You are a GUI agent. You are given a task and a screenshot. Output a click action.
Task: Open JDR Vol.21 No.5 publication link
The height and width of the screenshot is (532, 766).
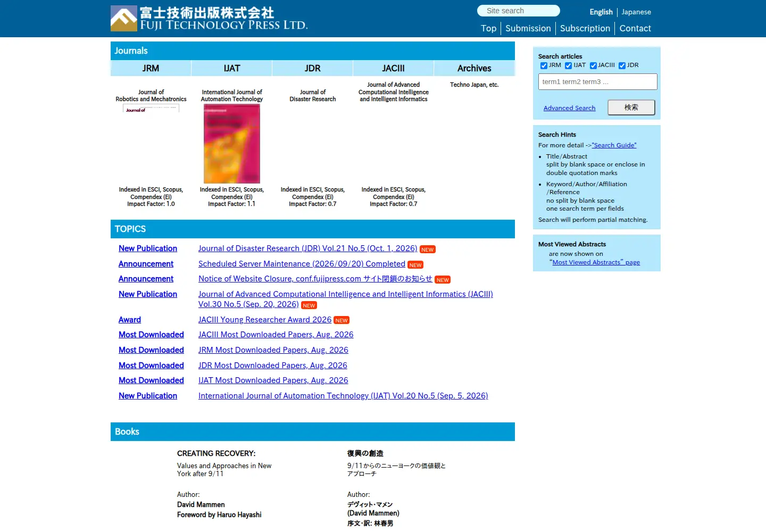click(x=307, y=248)
